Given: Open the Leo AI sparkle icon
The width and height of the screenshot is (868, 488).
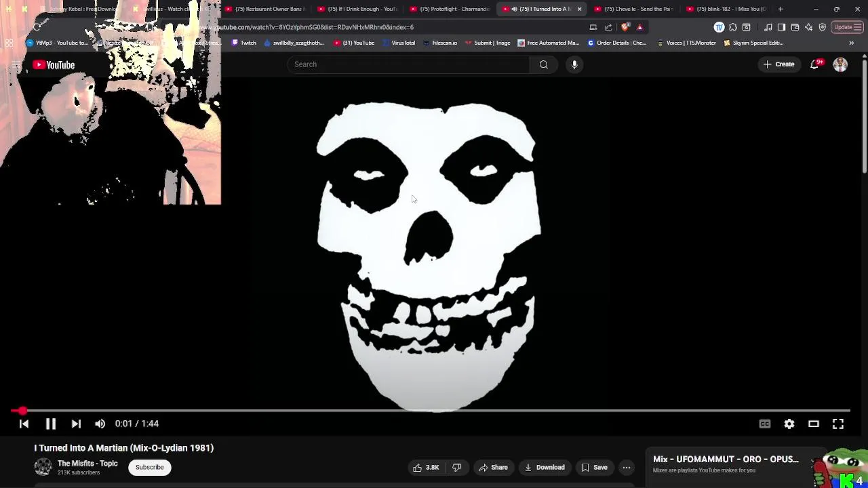Looking at the screenshot, I should 808,27.
